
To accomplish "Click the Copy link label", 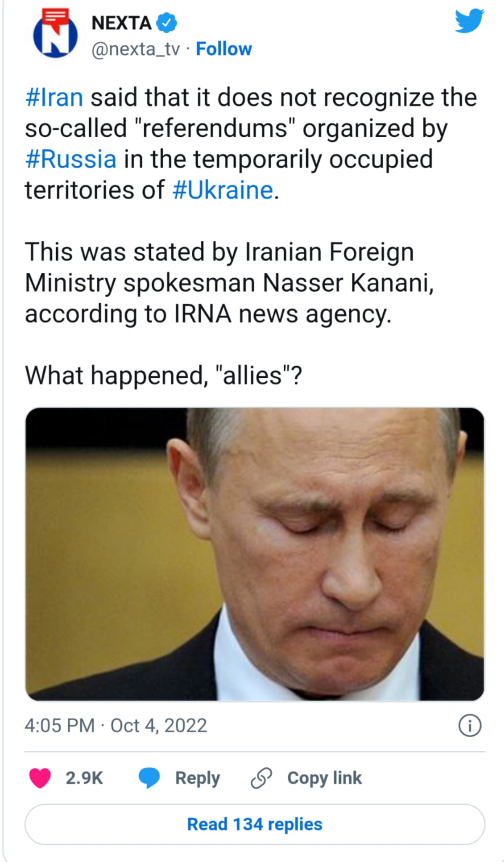I will pyautogui.click(x=324, y=778).
